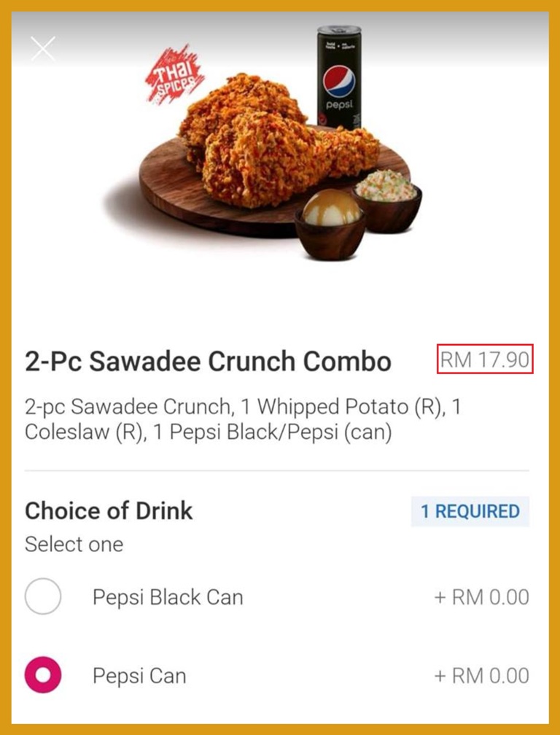The height and width of the screenshot is (735, 560).
Task: Click the RM 17.90 combo price
Action: [485, 359]
